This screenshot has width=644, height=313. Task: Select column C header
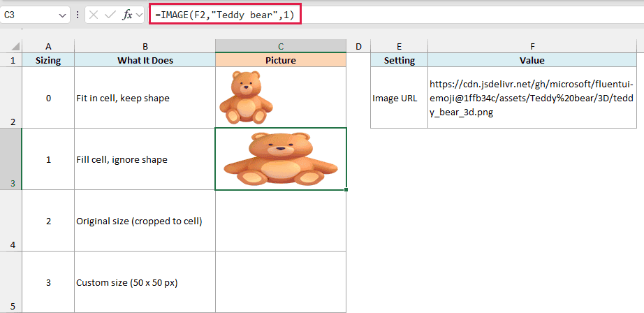point(281,46)
